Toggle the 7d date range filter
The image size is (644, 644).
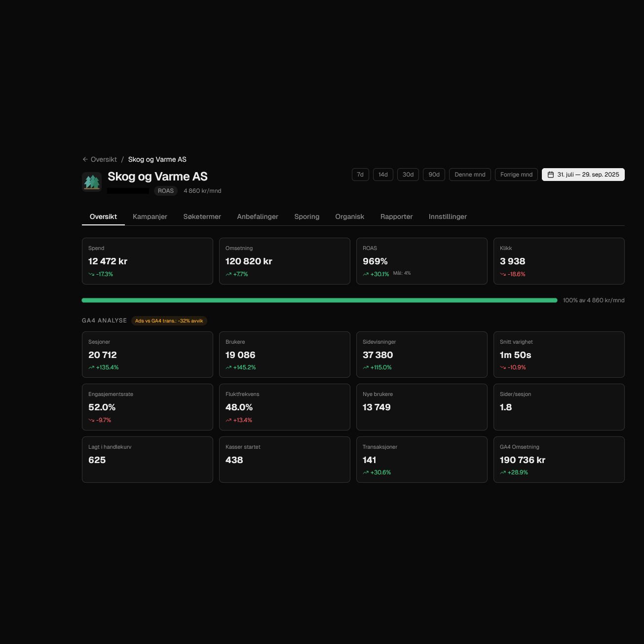tap(360, 174)
